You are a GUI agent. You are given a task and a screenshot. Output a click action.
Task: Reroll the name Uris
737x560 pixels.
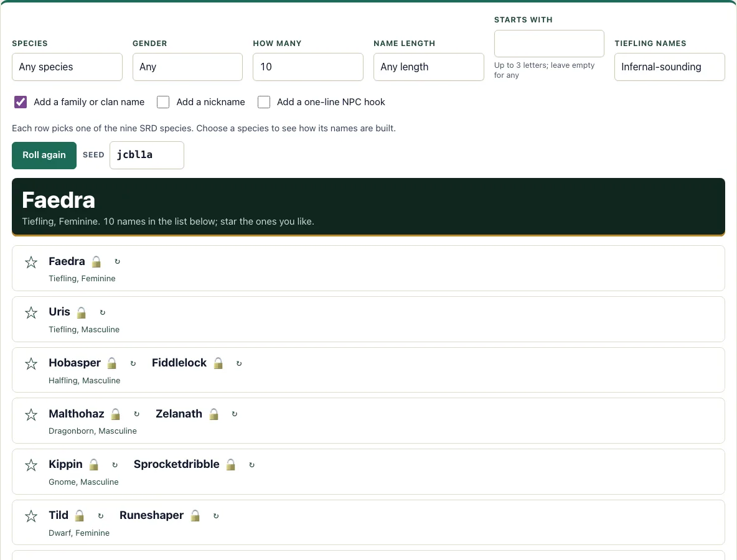coord(103,312)
